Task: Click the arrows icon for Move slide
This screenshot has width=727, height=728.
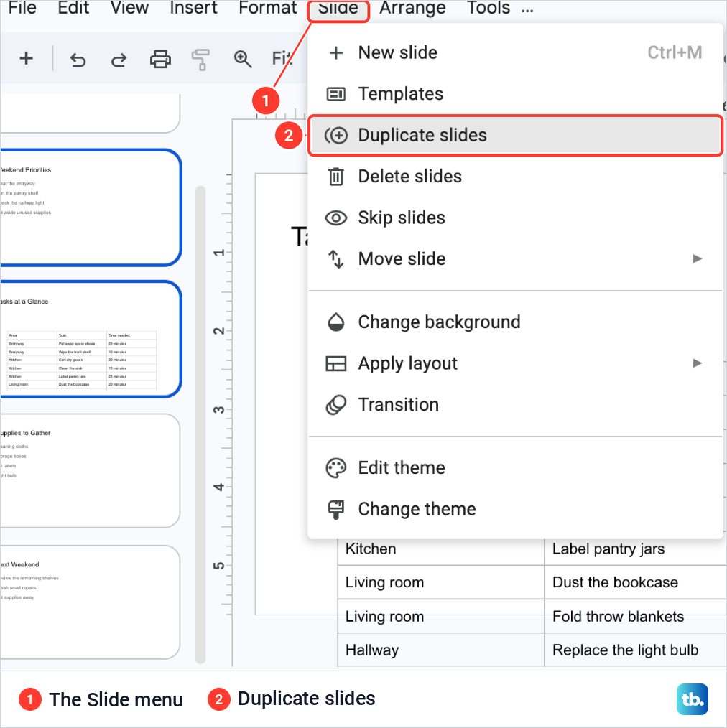Action: coord(336,259)
